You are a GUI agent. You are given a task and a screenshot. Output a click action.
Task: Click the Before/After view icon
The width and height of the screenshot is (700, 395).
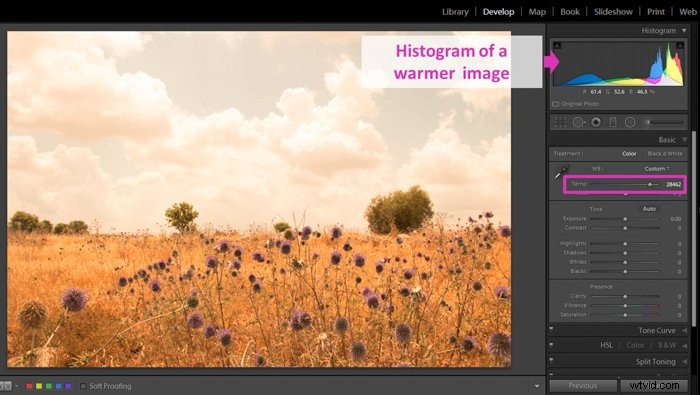point(5,386)
